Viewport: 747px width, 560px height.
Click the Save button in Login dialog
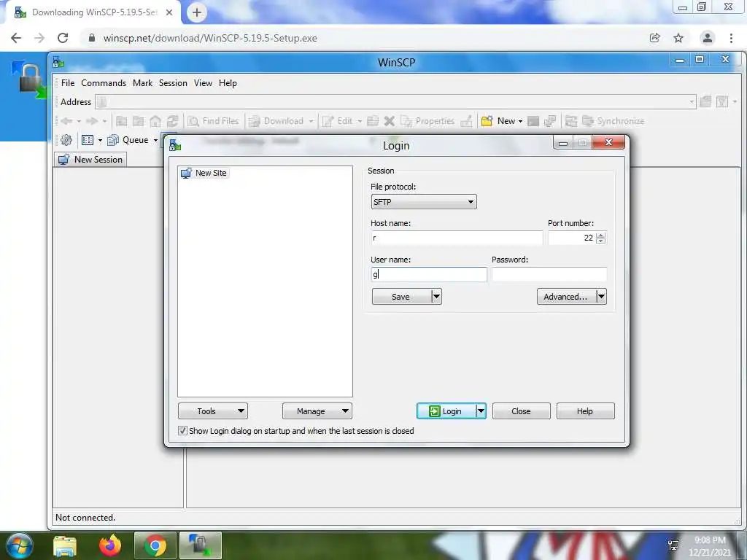[400, 297]
